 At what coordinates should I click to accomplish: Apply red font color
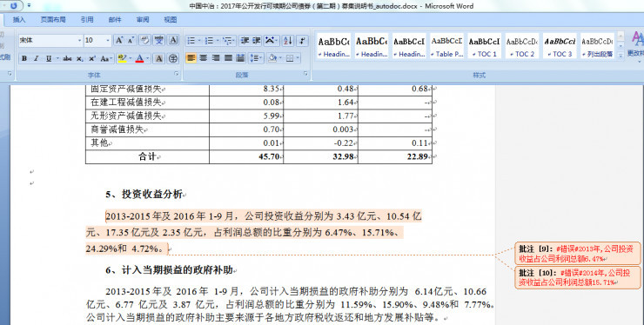click(139, 59)
